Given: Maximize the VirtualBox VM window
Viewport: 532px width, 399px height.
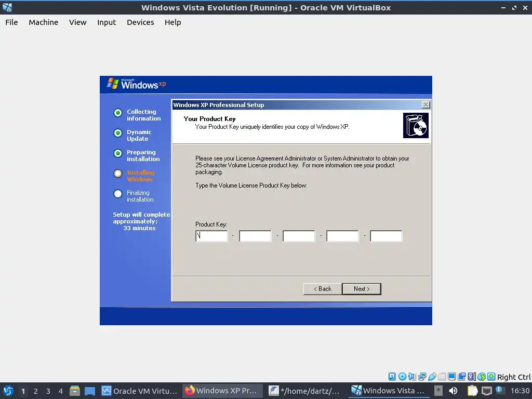Looking at the screenshot, I should 514,7.
